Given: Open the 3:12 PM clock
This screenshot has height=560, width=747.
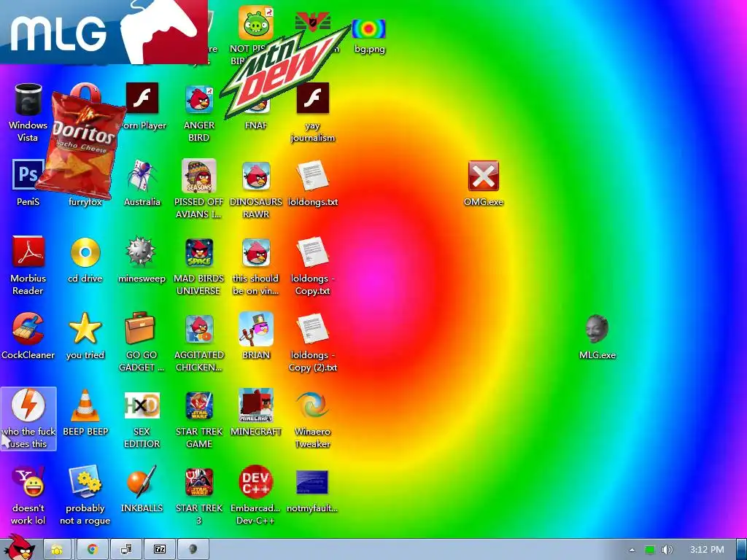Looking at the screenshot, I should click(707, 550).
